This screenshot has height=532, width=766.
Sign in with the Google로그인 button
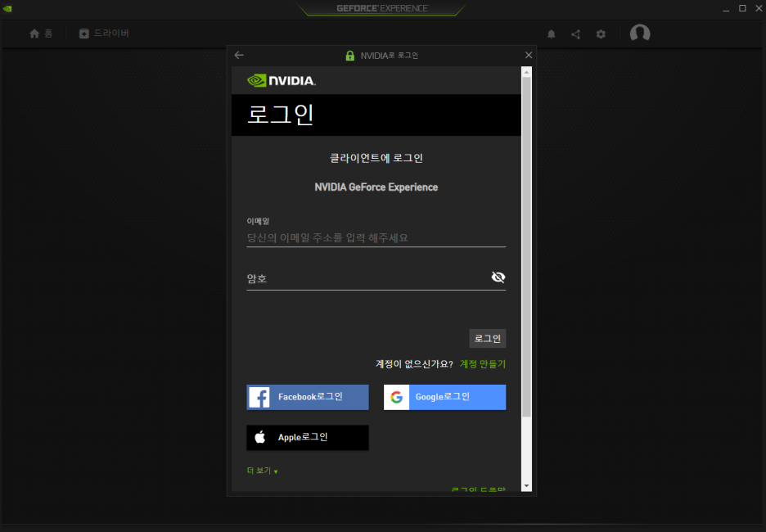(445, 397)
